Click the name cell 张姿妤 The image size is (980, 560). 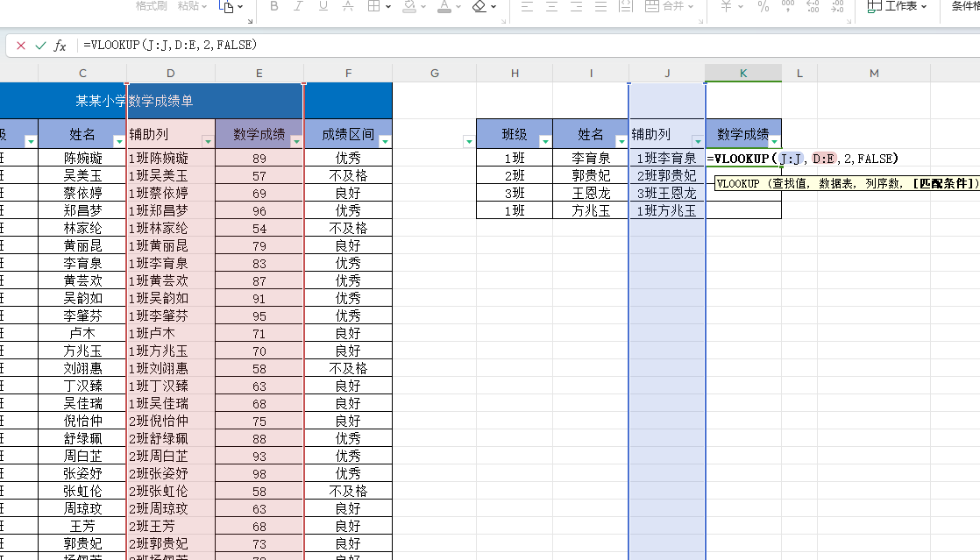click(82, 473)
